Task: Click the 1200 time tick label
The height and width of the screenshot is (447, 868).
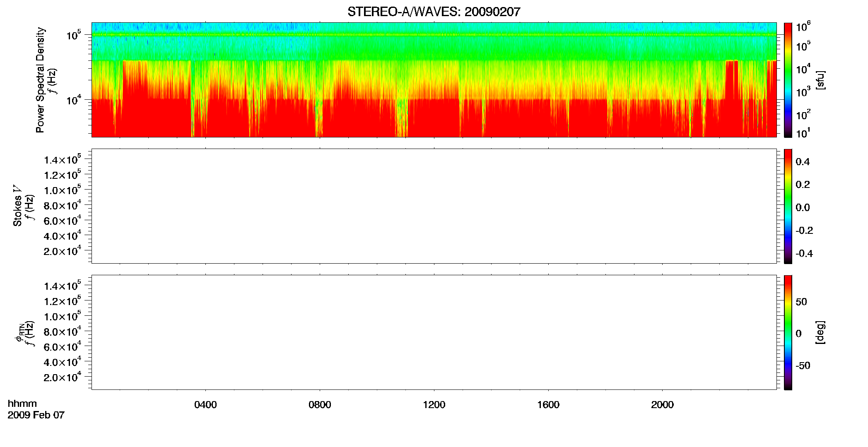Action: coord(434,405)
